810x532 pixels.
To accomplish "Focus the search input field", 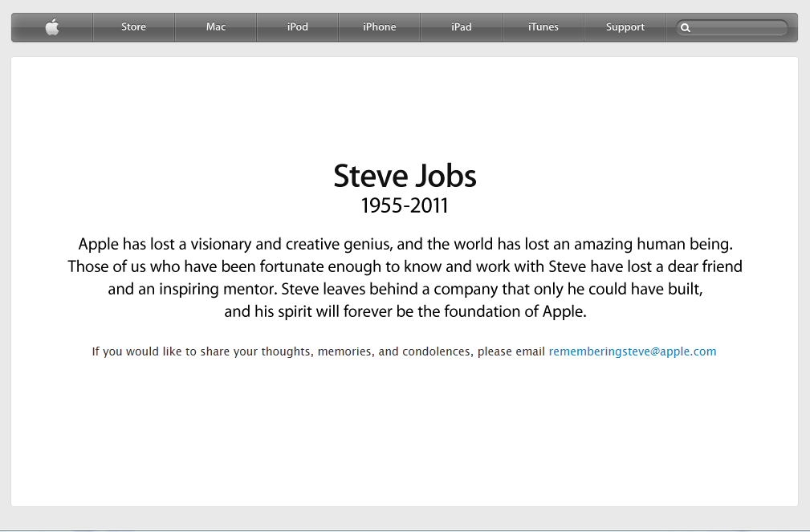I will tap(732, 28).
